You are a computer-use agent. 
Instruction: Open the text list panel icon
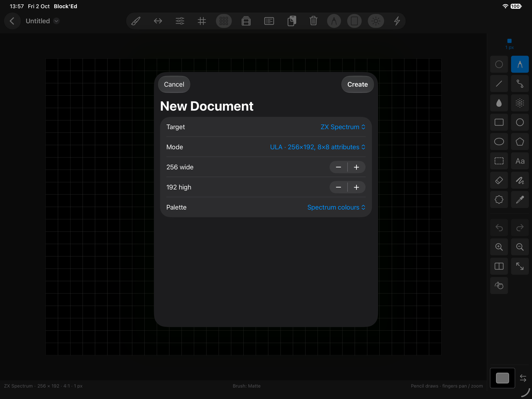pyautogui.click(x=269, y=21)
